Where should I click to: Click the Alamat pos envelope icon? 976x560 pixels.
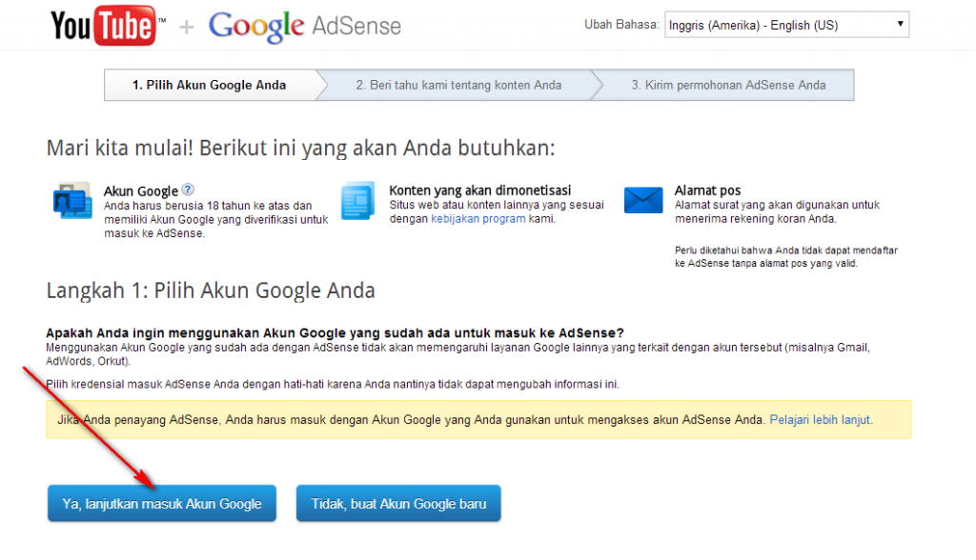[x=643, y=200]
